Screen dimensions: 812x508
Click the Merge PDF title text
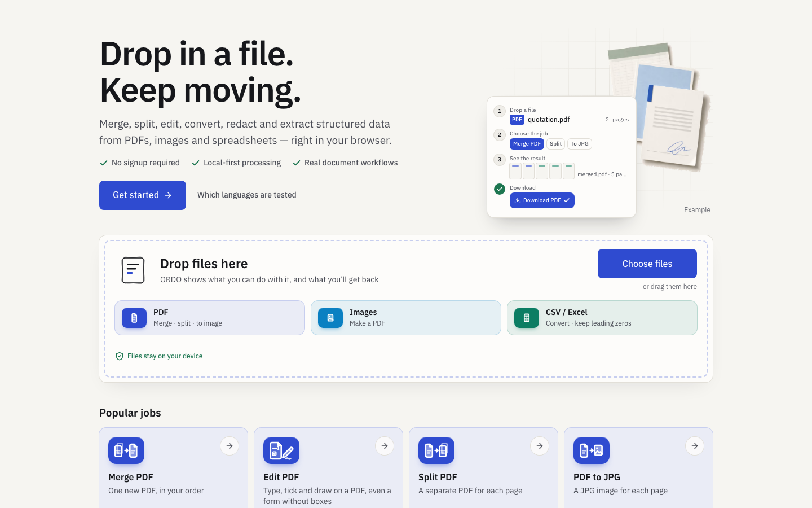tap(131, 477)
